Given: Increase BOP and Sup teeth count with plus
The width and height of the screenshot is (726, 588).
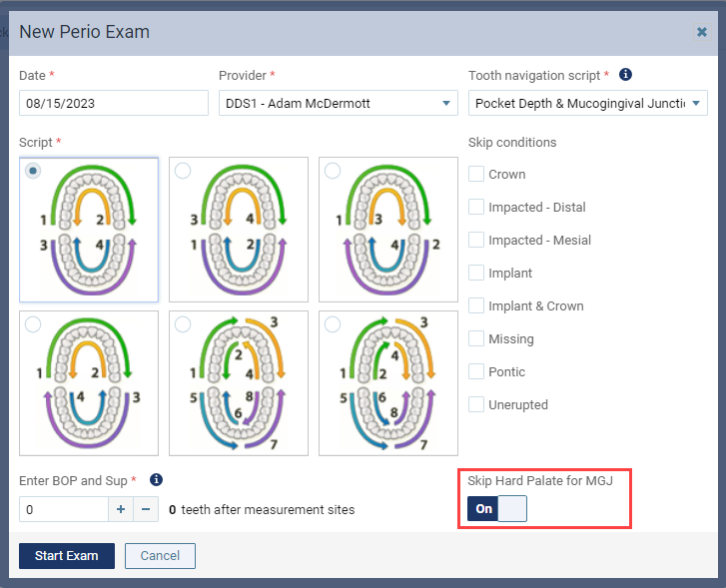Looking at the screenshot, I should [121, 509].
